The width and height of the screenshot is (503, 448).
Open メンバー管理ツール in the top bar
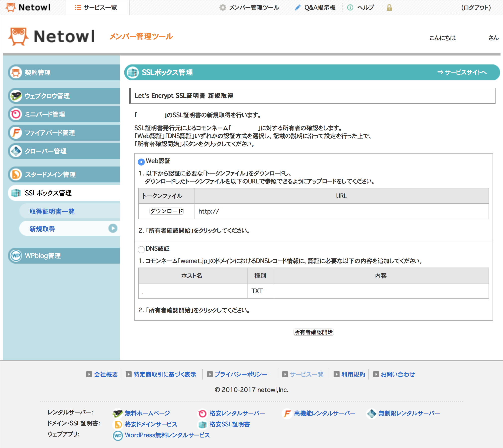pos(254,7)
